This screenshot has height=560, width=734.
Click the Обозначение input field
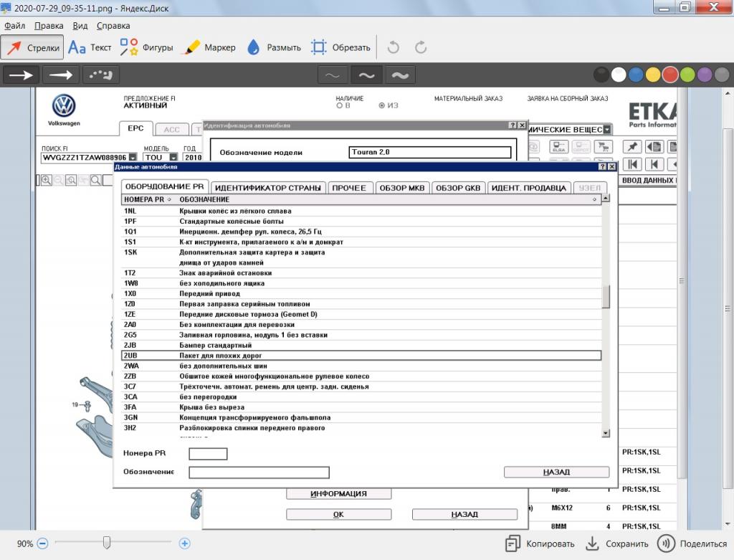[259, 472]
